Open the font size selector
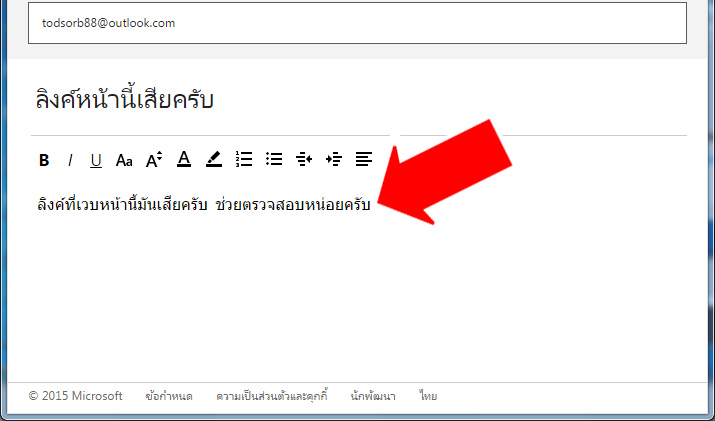Screen dimensions: 715x421 tap(154, 160)
